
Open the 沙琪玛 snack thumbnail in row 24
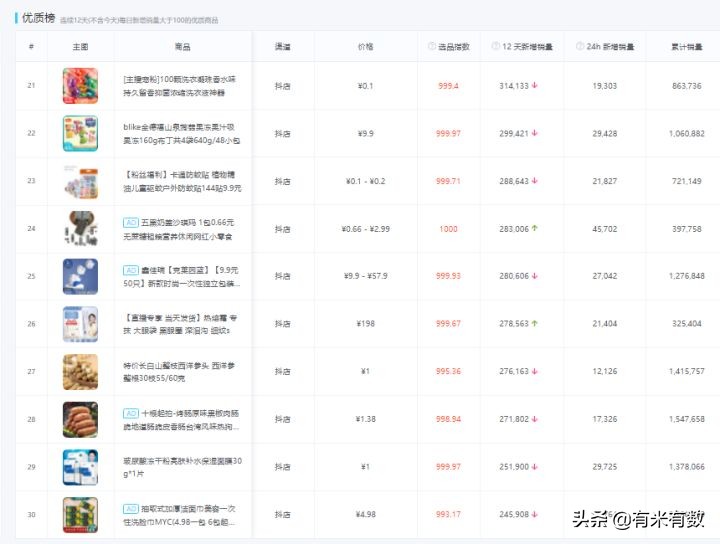80,229
